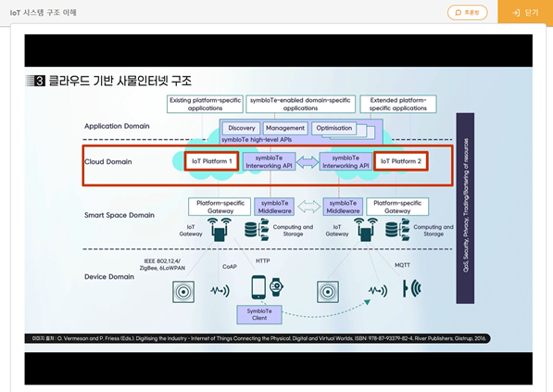Open the 토론방 discussion room button
The image size is (553, 392).
(467, 13)
